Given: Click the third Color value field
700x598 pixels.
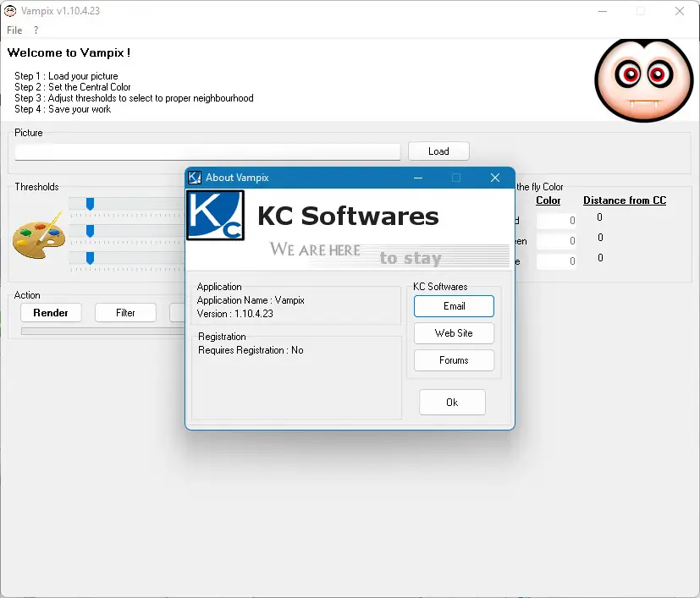Looking at the screenshot, I should 556,261.
